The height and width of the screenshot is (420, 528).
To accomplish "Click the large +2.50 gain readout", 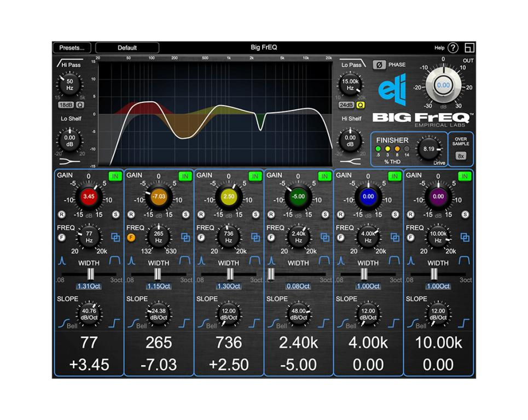I will (x=229, y=365).
